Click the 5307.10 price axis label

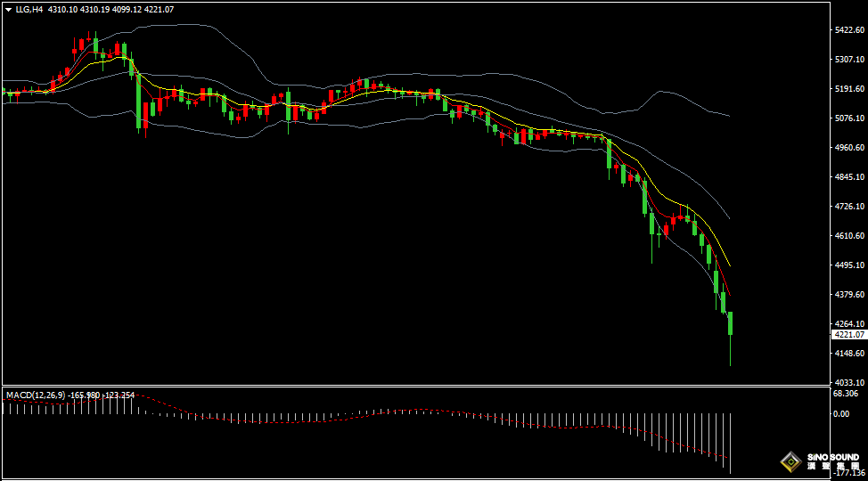[848, 60]
